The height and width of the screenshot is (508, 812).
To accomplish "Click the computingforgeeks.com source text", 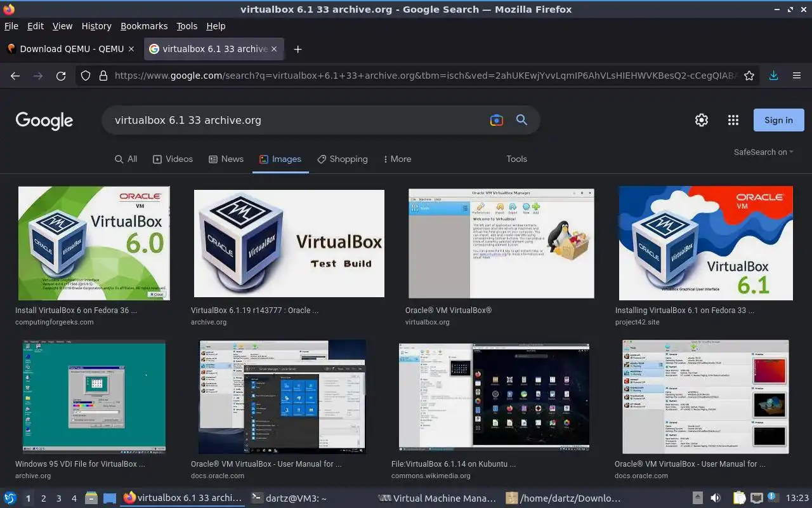I will coord(54,322).
